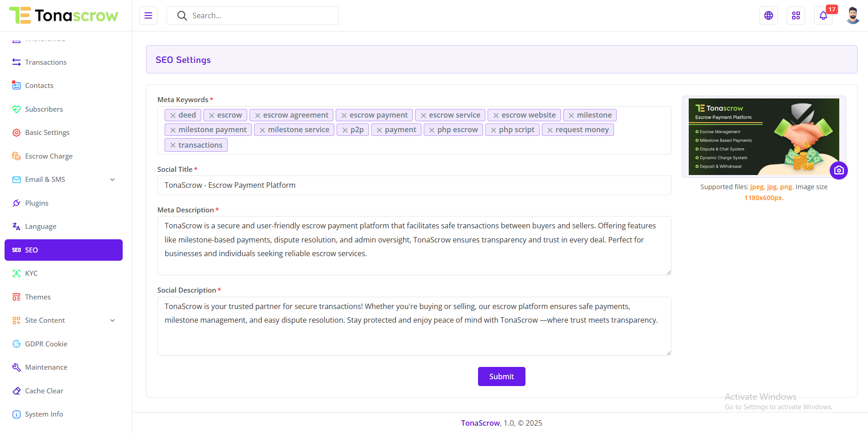The image size is (868, 433).
Task: Go to Basic Settings in sidebar
Action: 47,133
